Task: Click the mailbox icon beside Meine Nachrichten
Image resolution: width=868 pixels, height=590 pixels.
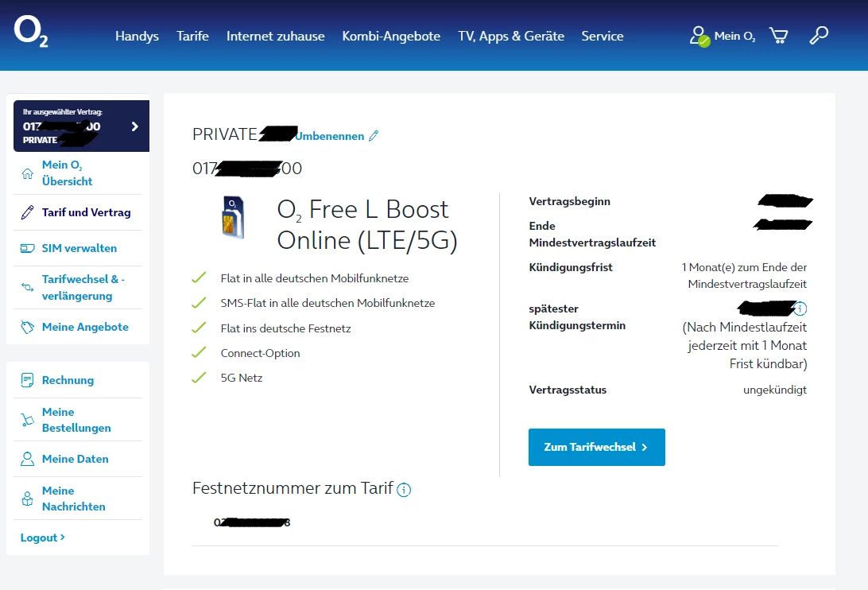Action: tap(27, 499)
